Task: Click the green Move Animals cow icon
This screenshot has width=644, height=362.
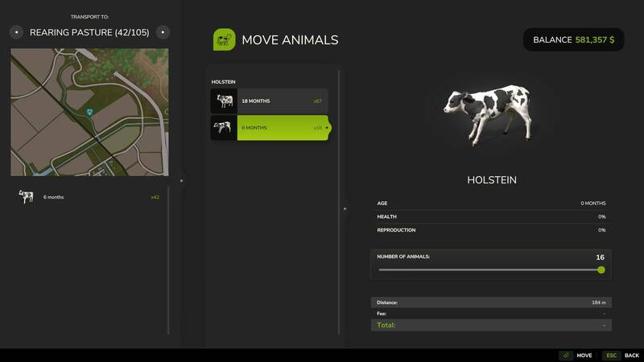Action: (x=224, y=39)
